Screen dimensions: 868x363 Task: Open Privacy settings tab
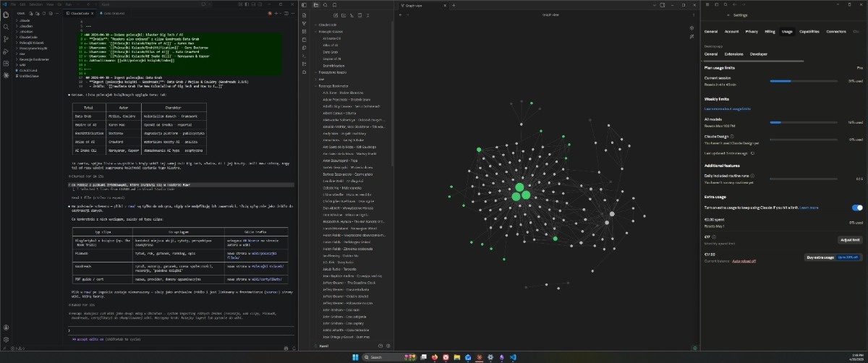tap(752, 32)
